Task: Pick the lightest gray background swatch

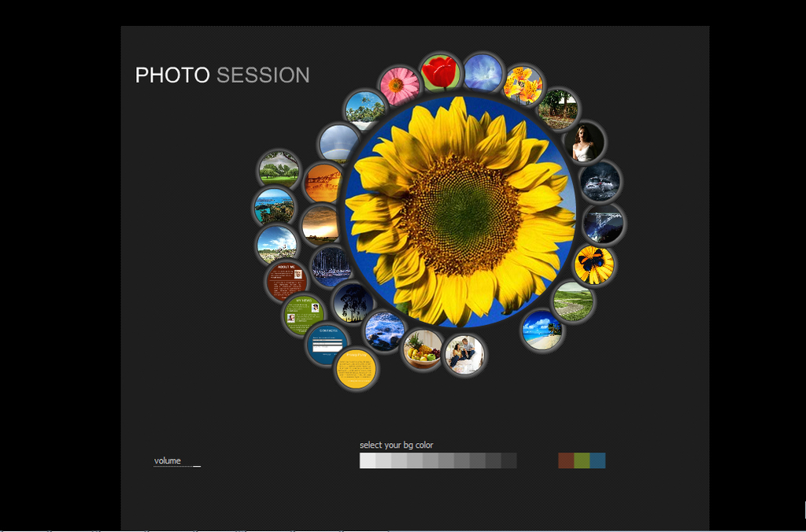Action: coord(368,461)
